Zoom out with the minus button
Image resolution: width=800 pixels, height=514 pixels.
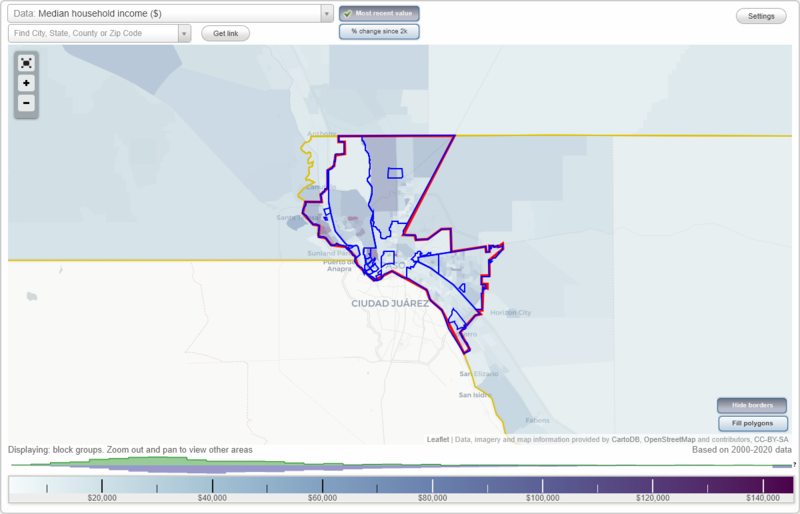coord(26,103)
